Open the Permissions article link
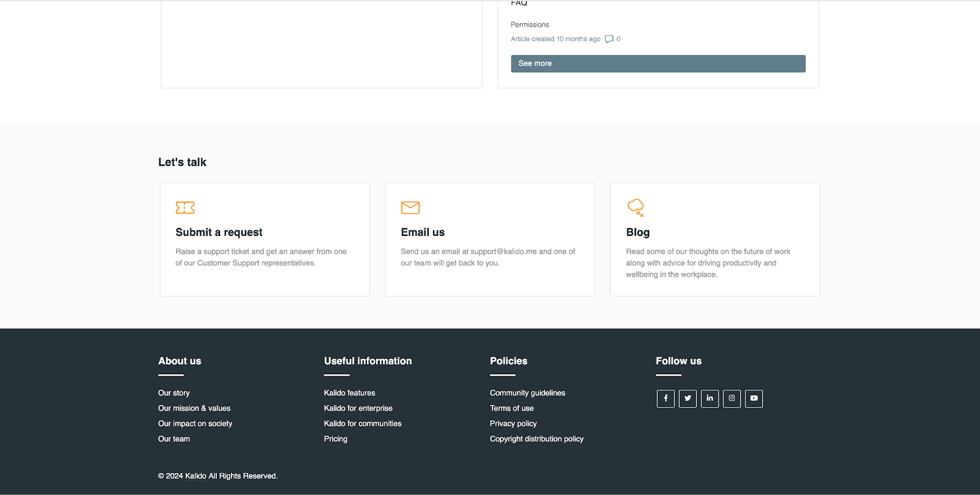 [x=530, y=25]
